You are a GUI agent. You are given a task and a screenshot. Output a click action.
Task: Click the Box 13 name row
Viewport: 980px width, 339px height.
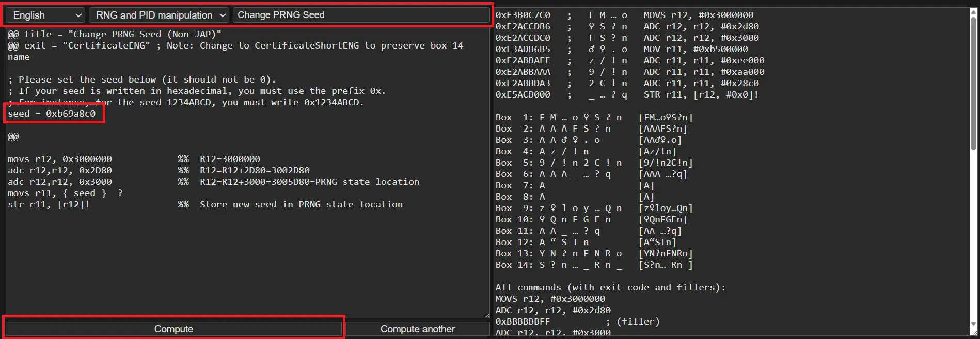point(594,253)
